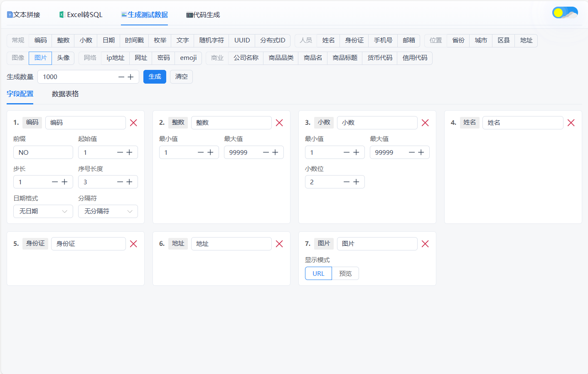Viewport: 588px width, 374px height.
Task: Increase 整数 最大值 with plus
Action: pos(275,152)
